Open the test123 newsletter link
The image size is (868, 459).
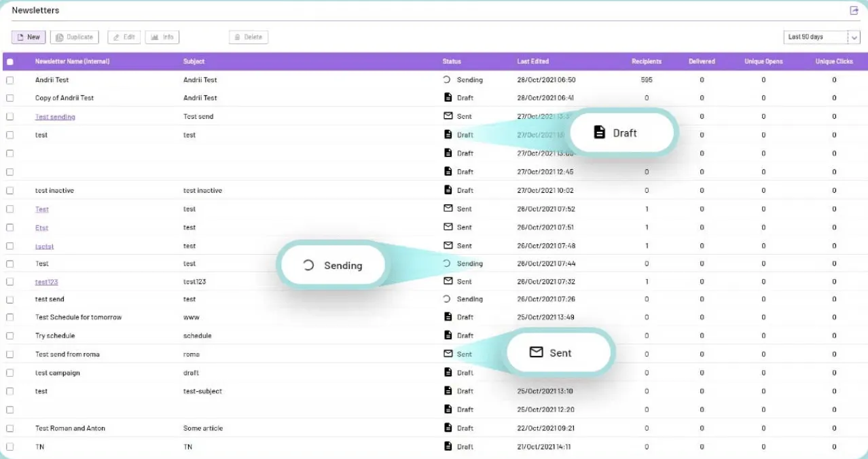pos(46,282)
